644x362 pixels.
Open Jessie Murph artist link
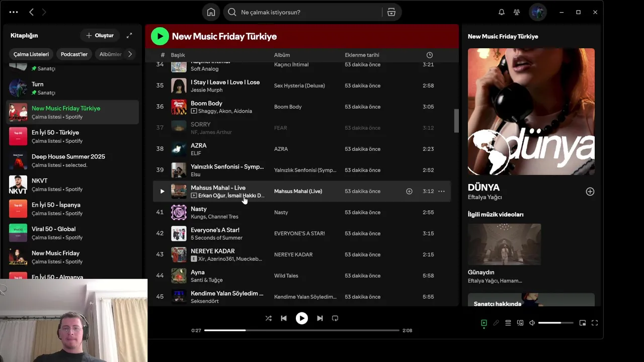(x=206, y=90)
